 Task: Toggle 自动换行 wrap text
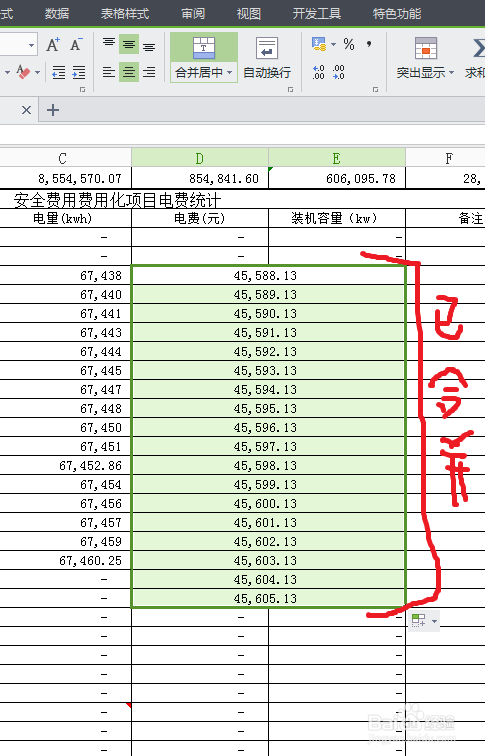[267, 57]
